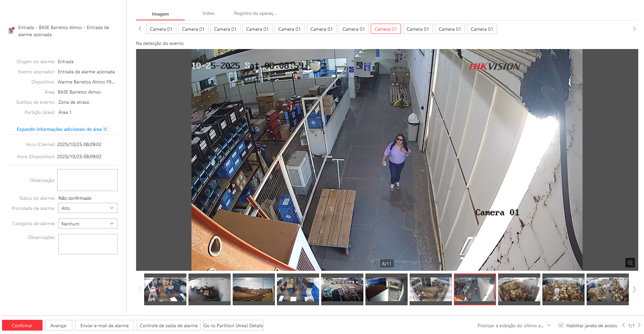Expand additional area information link

[62, 129]
